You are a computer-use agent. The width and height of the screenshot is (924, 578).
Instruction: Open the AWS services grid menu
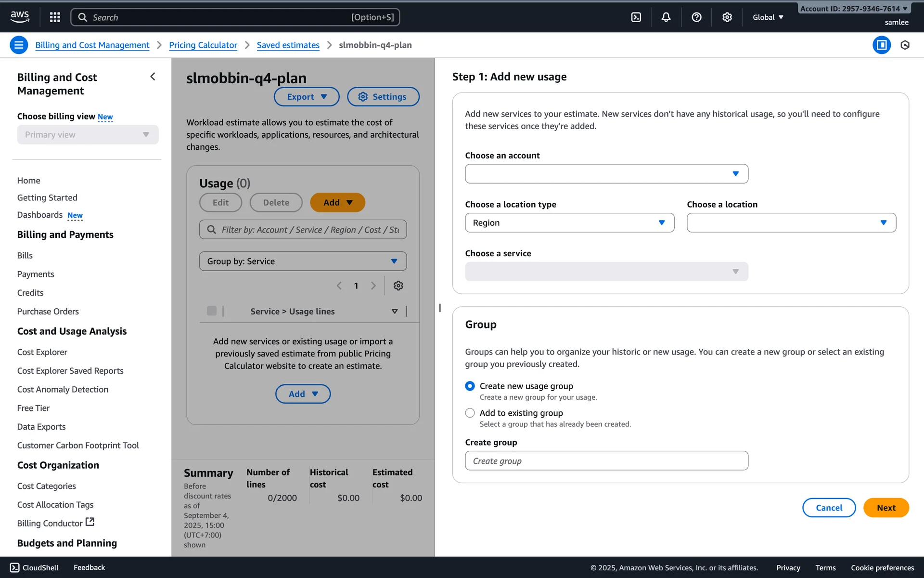coord(55,17)
